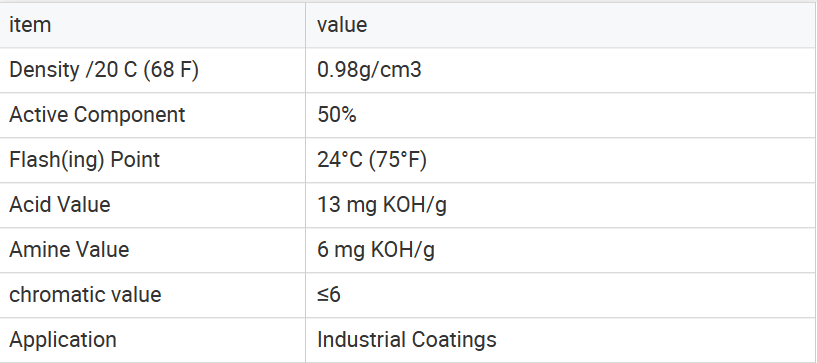817x363 pixels.
Task: Click the Application row label
Action: tap(63, 340)
